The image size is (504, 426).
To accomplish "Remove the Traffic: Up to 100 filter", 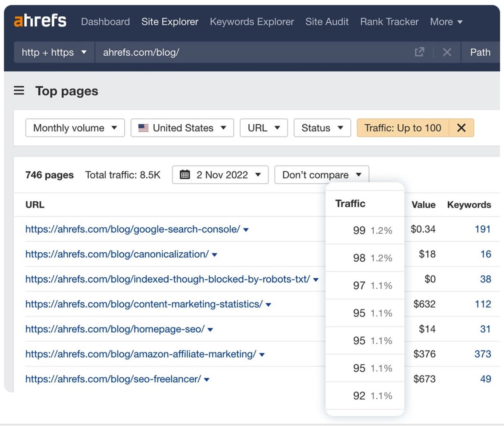I will point(461,128).
